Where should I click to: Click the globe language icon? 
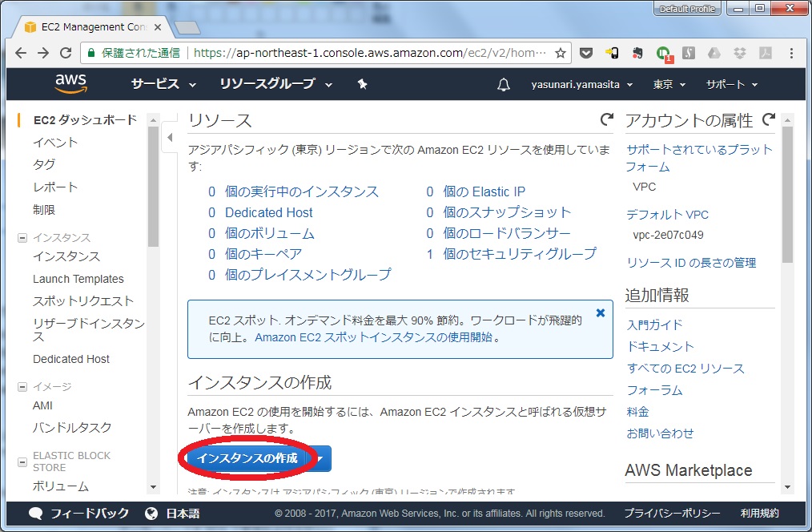151,514
